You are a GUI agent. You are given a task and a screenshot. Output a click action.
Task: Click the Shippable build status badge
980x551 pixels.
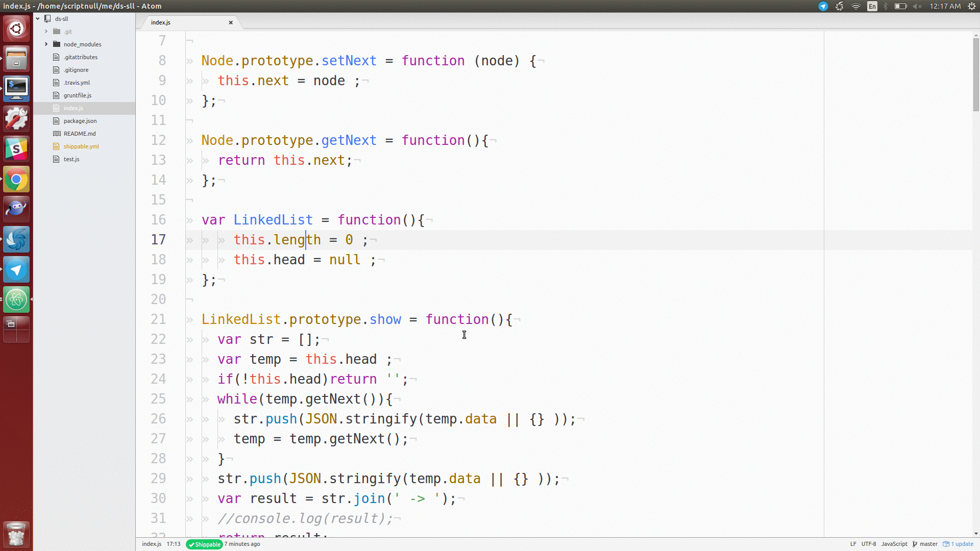pos(204,544)
